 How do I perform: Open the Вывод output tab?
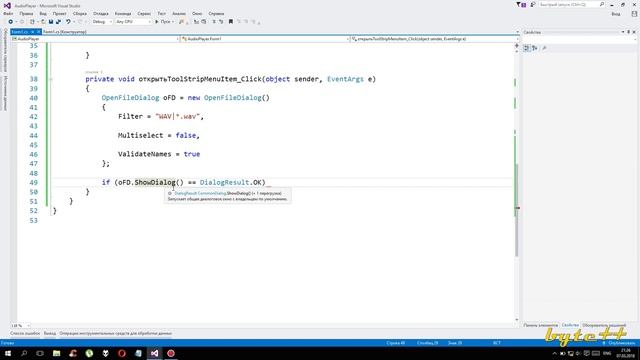tap(50, 333)
